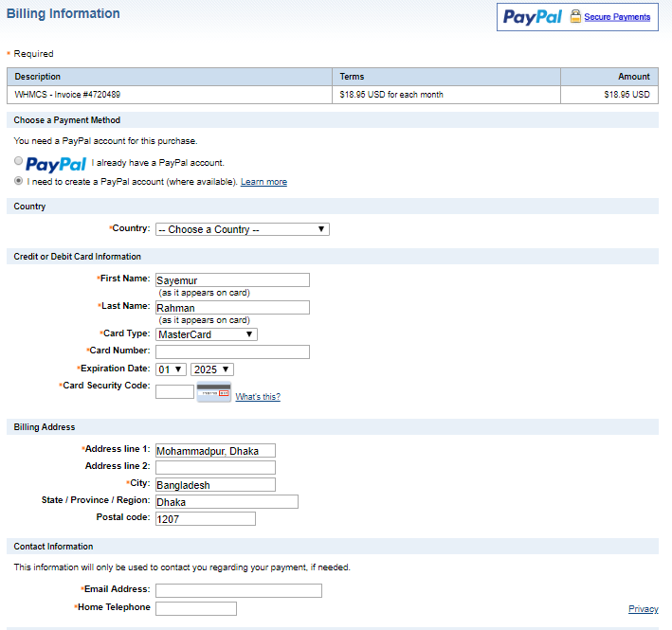
Task: Click the Address line 2 field
Action: (x=215, y=468)
